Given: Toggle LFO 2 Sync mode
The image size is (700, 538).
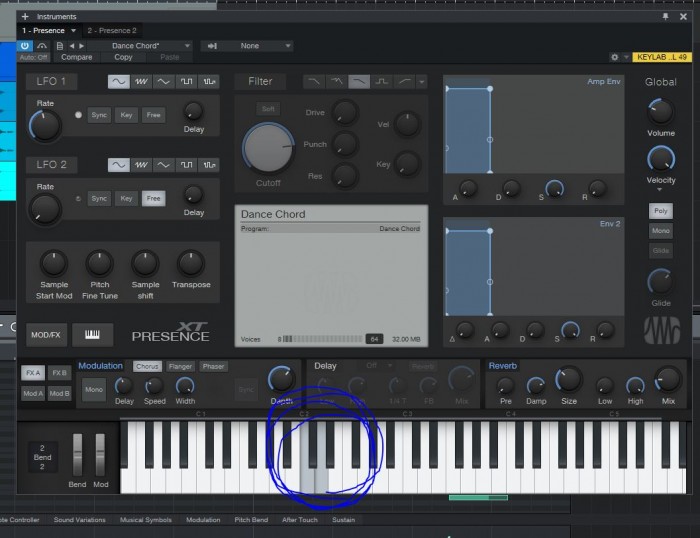Looking at the screenshot, I should click(99, 198).
